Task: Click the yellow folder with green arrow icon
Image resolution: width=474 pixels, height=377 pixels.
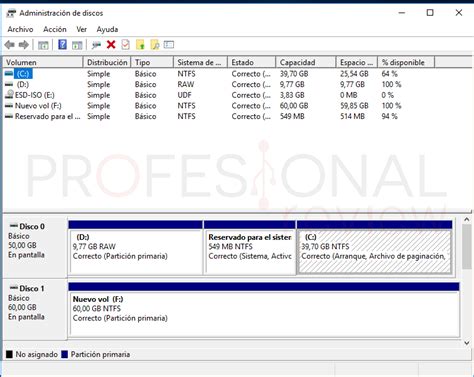Action: click(x=140, y=44)
